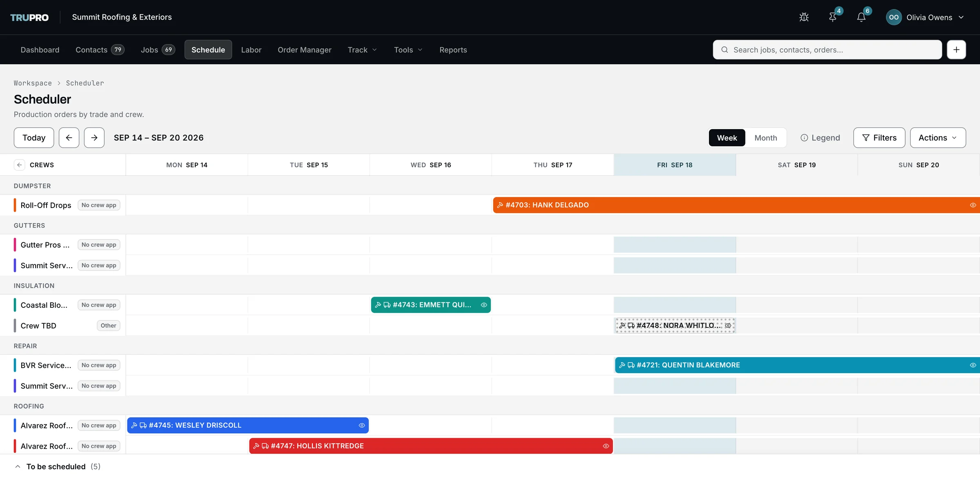This screenshot has width=980, height=479.
Task: Toggle eye icon on #4721 Quentin Blakemore
Action: [x=973, y=365]
